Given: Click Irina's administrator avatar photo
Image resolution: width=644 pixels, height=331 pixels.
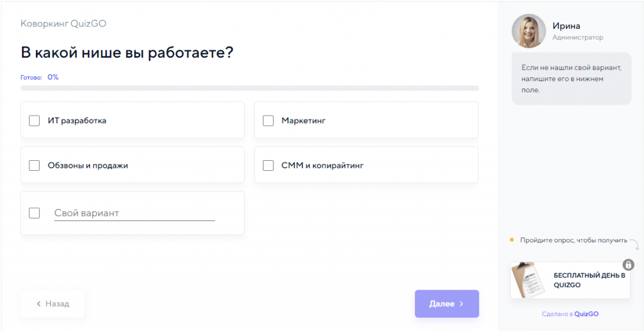Looking at the screenshot, I should tap(528, 31).
